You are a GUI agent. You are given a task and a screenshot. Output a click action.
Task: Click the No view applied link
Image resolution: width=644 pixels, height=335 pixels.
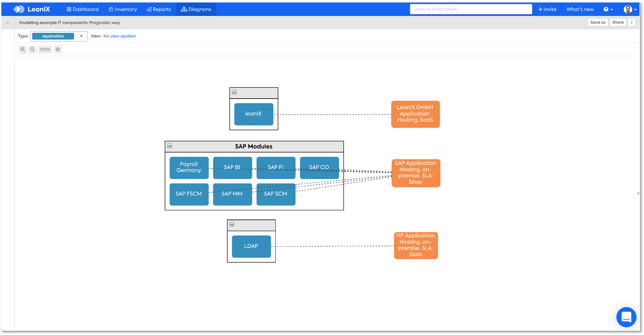(119, 36)
